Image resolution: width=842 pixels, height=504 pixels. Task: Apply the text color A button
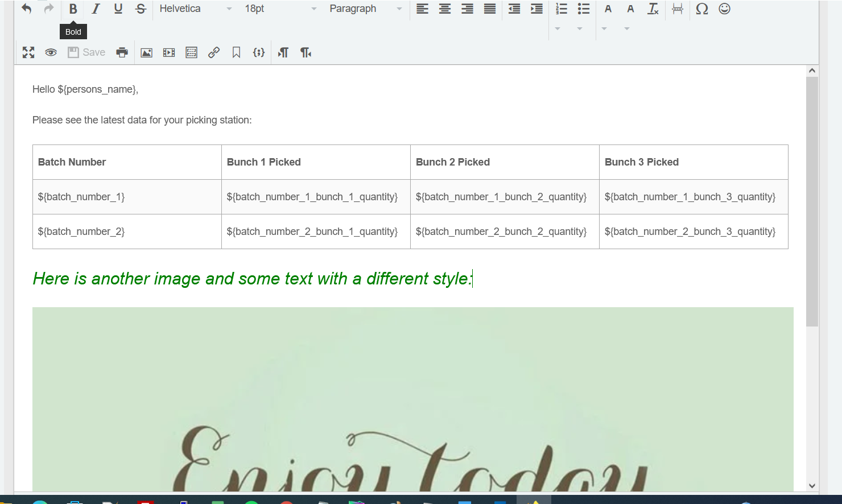[x=608, y=9]
